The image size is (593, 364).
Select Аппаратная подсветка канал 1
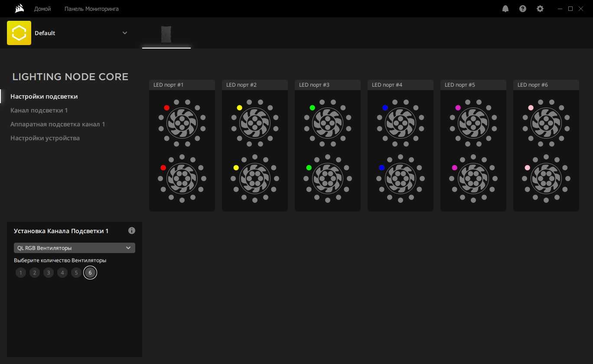[58, 124]
